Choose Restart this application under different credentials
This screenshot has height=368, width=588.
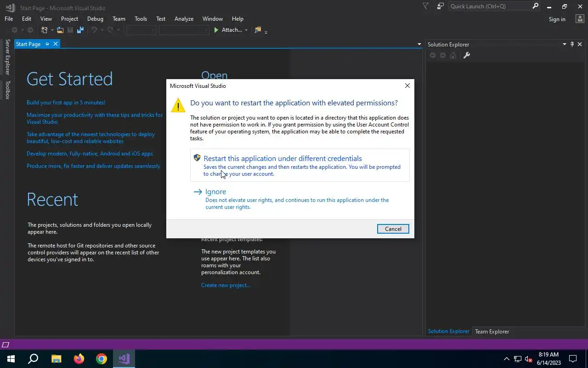300,165
